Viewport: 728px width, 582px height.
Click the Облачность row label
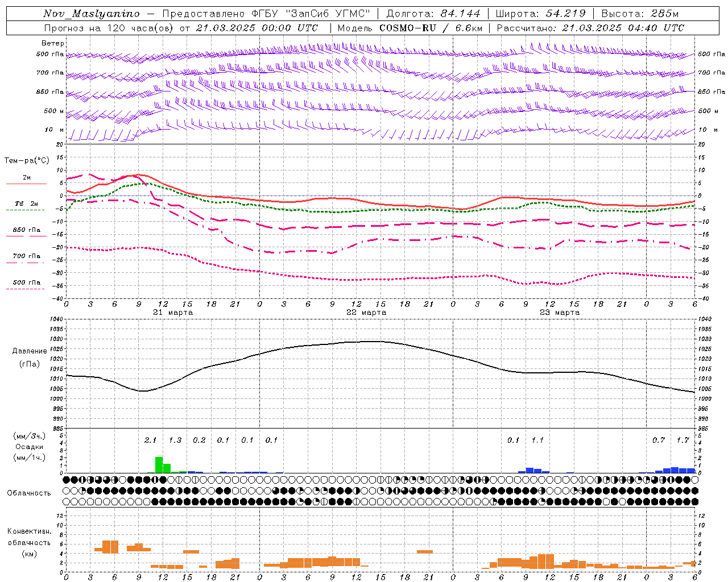29,493
